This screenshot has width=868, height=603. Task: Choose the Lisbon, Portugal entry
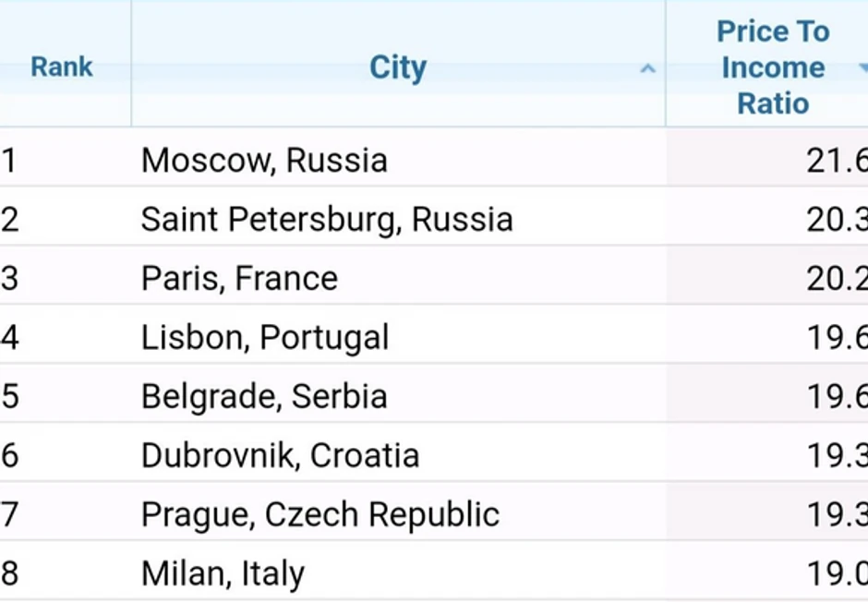click(x=265, y=338)
